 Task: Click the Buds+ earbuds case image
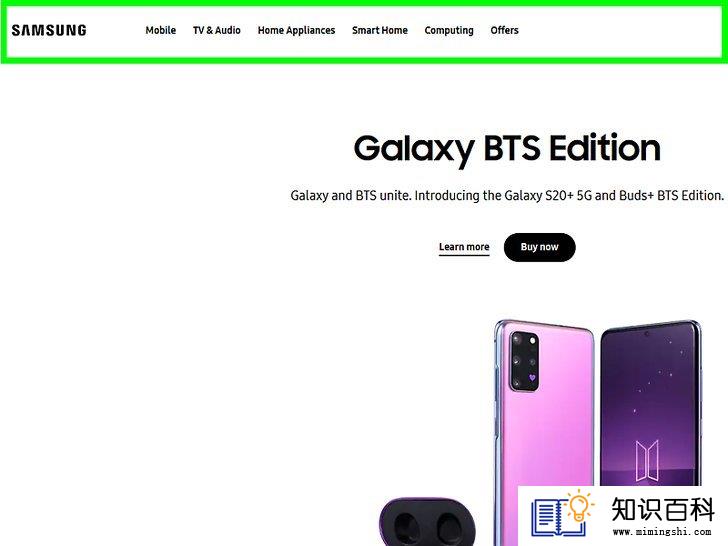click(427, 521)
